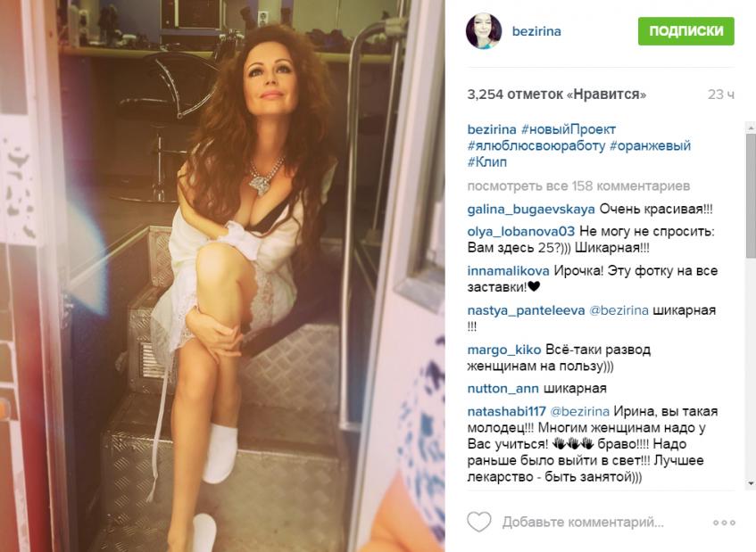This screenshot has width=756, height=552.
Task: Open margo_kiko commenter profile
Action: 503,350
